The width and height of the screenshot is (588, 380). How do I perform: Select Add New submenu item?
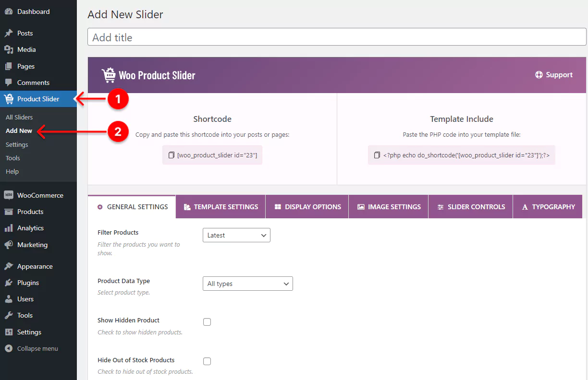click(x=19, y=131)
